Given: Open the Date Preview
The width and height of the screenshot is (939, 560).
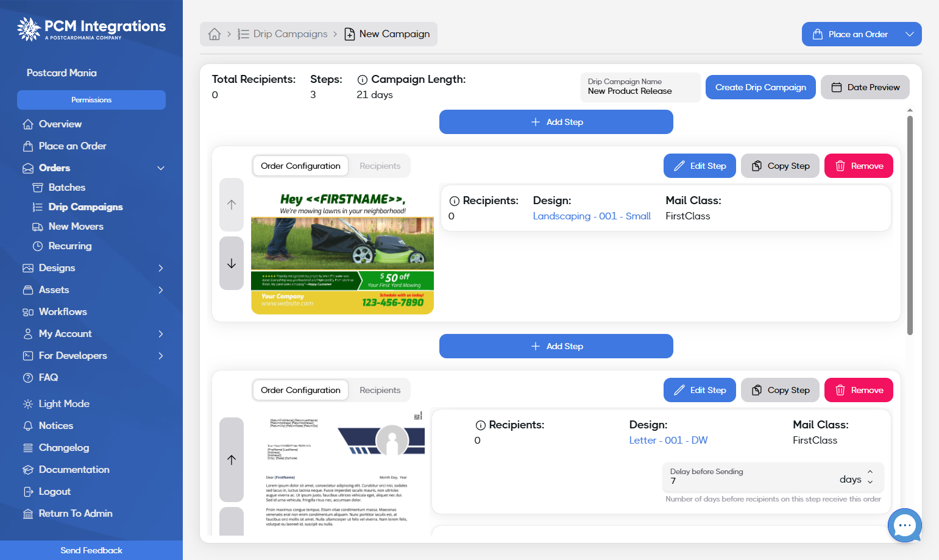Looking at the screenshot, I should (865, 87).
